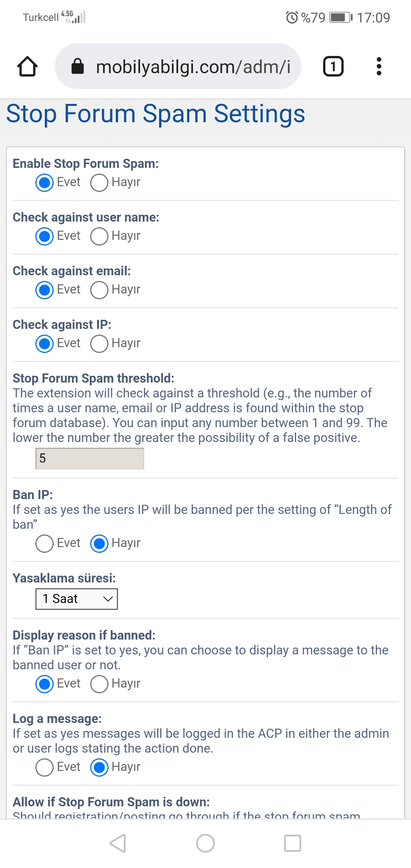
Task: Select Evet for Check against IP
Action: coord(45,344)
